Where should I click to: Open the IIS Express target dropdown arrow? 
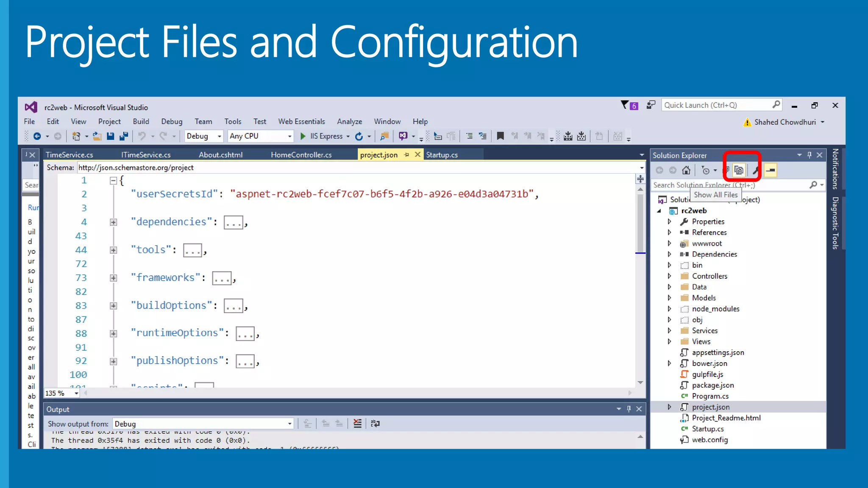click(x=348, y=136)
